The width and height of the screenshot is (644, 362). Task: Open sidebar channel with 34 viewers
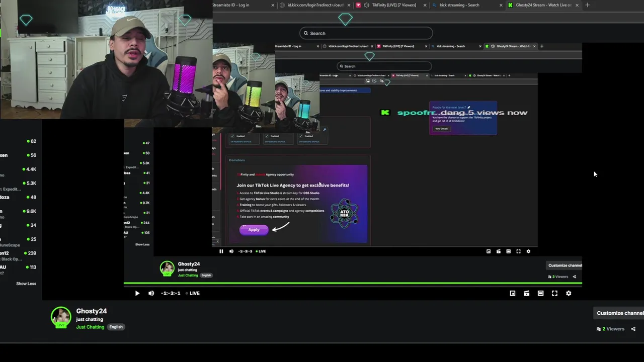point(18,225)
